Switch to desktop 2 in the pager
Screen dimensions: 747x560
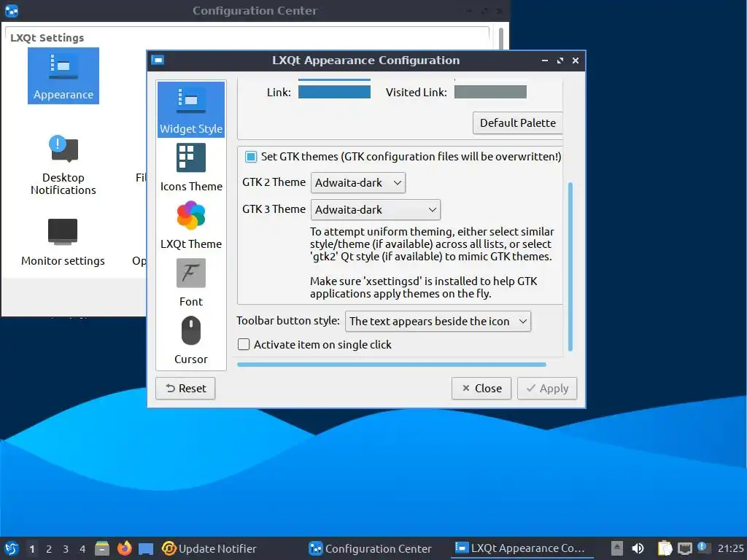[49, 549]
